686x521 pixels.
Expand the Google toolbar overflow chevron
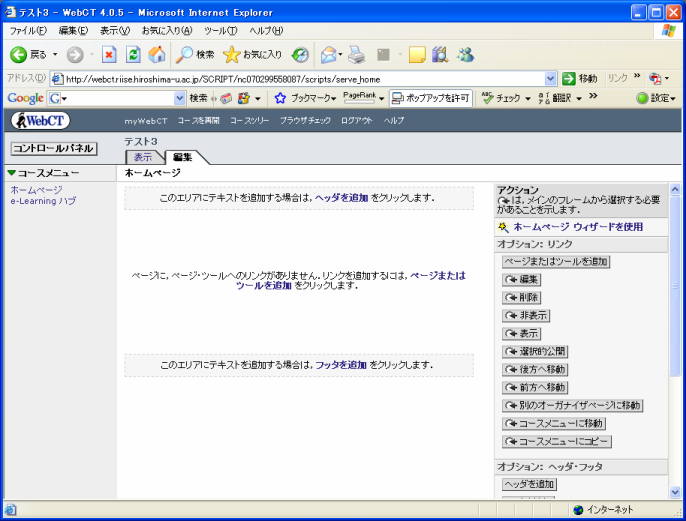click(x=593, y=95)
